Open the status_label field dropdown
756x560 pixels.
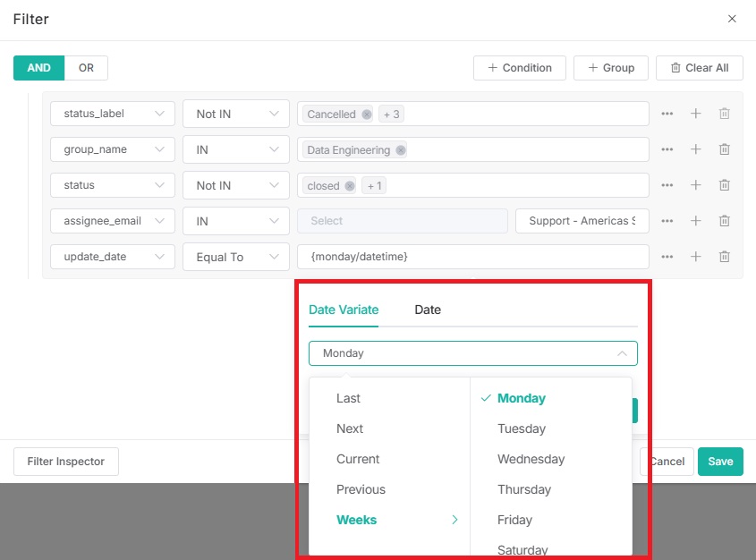112,114
